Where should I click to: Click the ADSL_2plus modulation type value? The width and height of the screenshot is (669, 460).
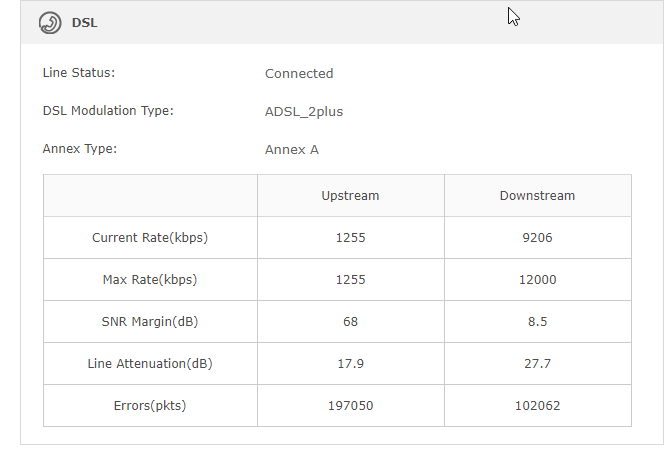pos(304,111)
